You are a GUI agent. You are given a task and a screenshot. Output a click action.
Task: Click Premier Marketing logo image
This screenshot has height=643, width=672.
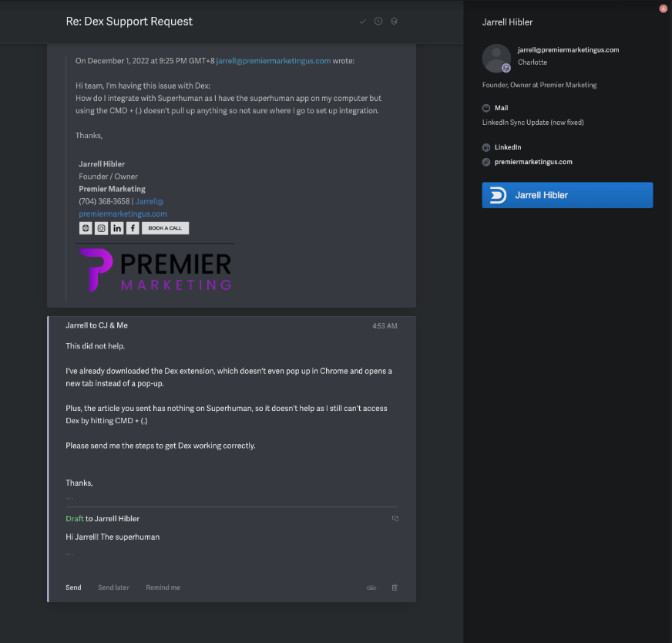(155, 271)
